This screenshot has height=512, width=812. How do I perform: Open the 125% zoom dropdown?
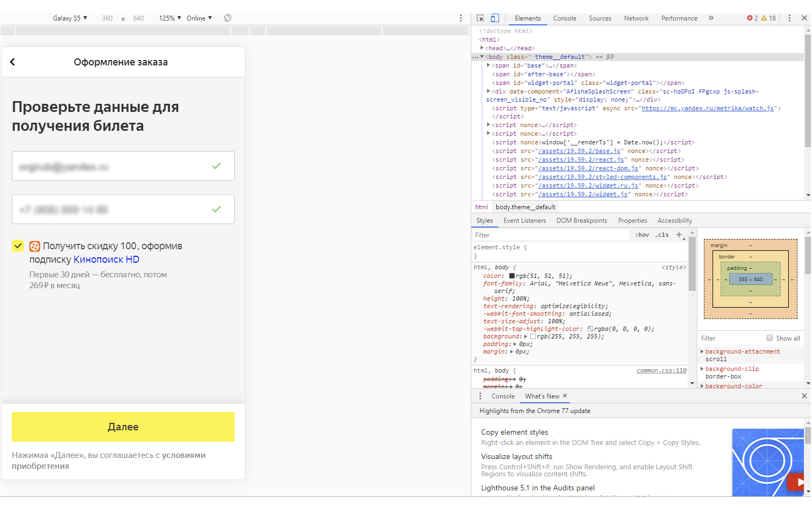coord(170,18)
